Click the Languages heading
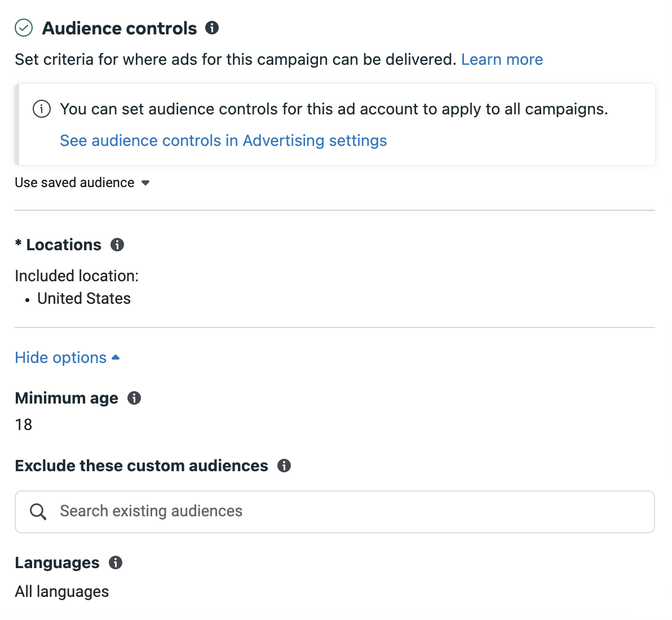The width and height of the screenshot is (672, 620). (x=57, y=563)
